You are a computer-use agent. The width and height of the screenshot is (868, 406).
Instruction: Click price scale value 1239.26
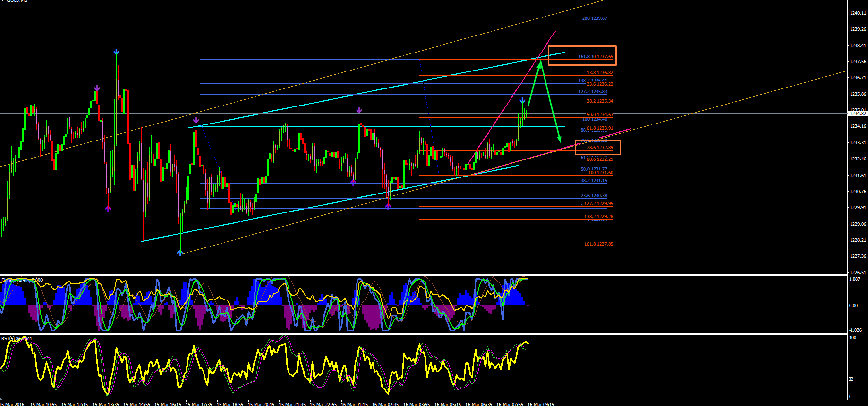coord(858,29)
